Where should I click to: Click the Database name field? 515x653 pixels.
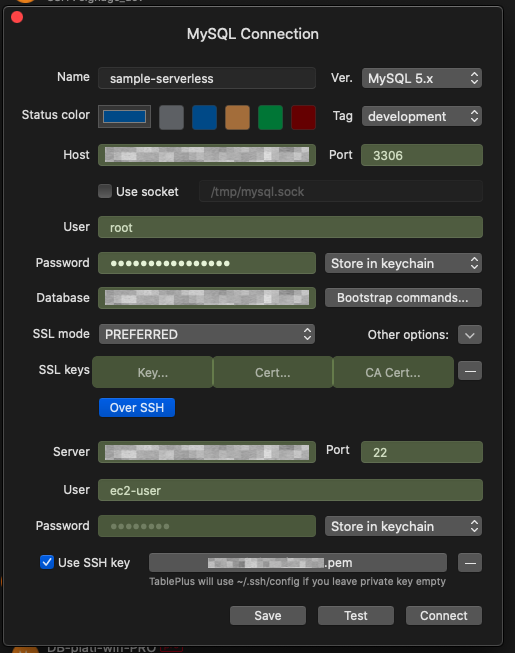[206, 298]
